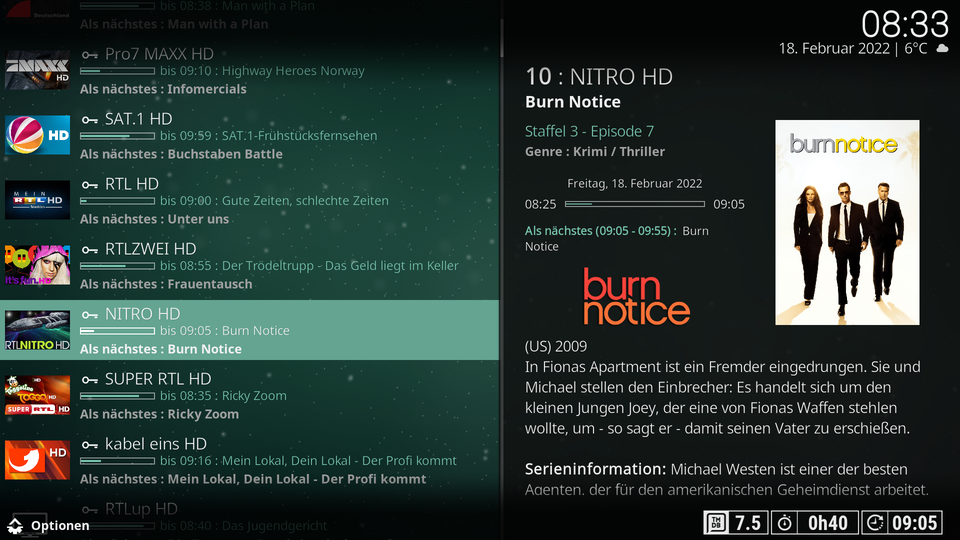Screen dimensions: 960x540
Task: Click the stopwatch duration icon
Action: 784,523
